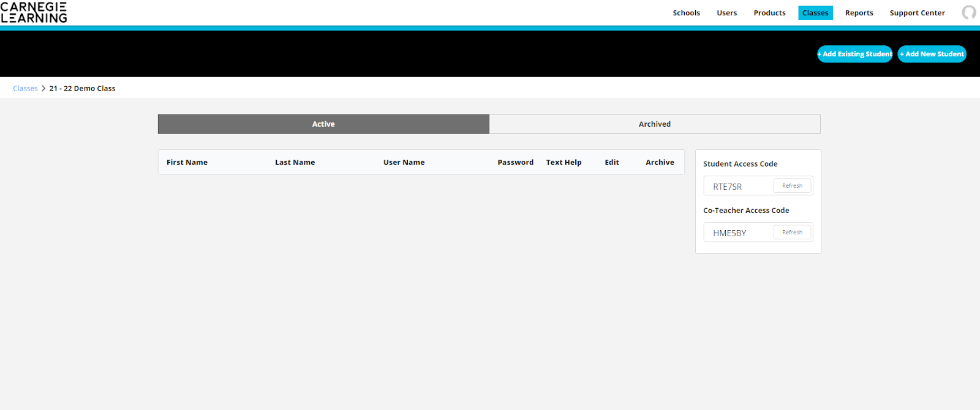Screen dimensions: 980x410
Task: Switch to the Active tab
Action: coord(323,124)
